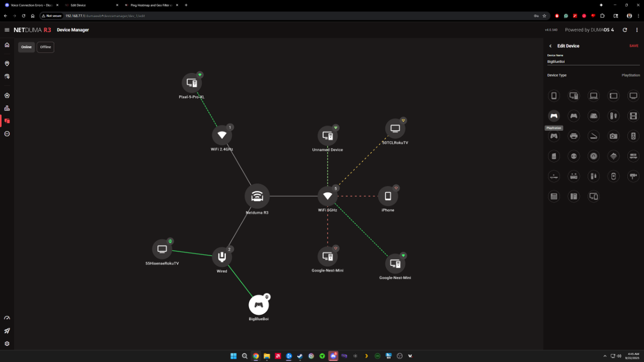
Task: Choose the printer device type icon
Action: pyautogui.click(x=574, y=136)
